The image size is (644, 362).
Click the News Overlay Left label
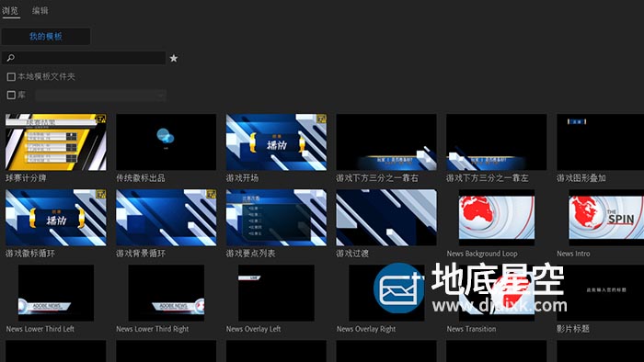pos(253,329)
